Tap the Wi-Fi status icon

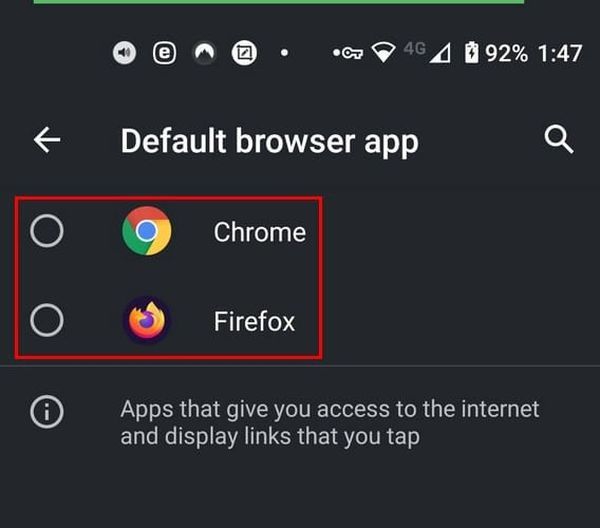click(x=384, y=53)
